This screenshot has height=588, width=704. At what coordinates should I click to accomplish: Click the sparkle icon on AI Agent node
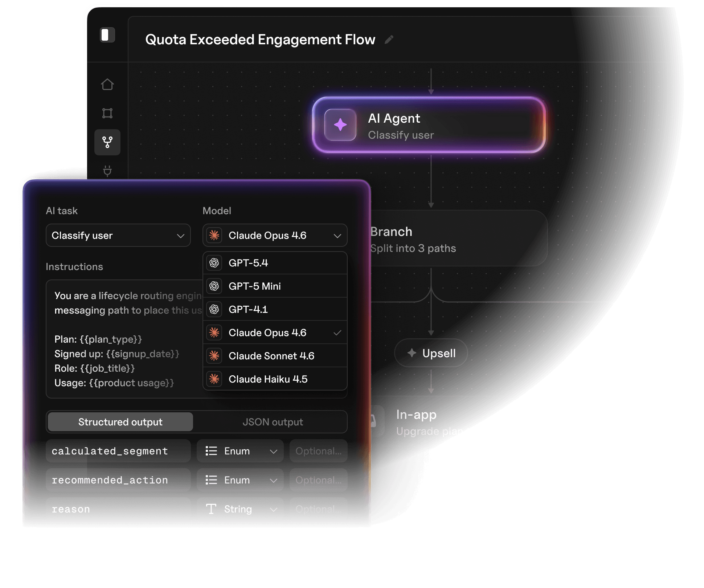[x=340, y=125]
